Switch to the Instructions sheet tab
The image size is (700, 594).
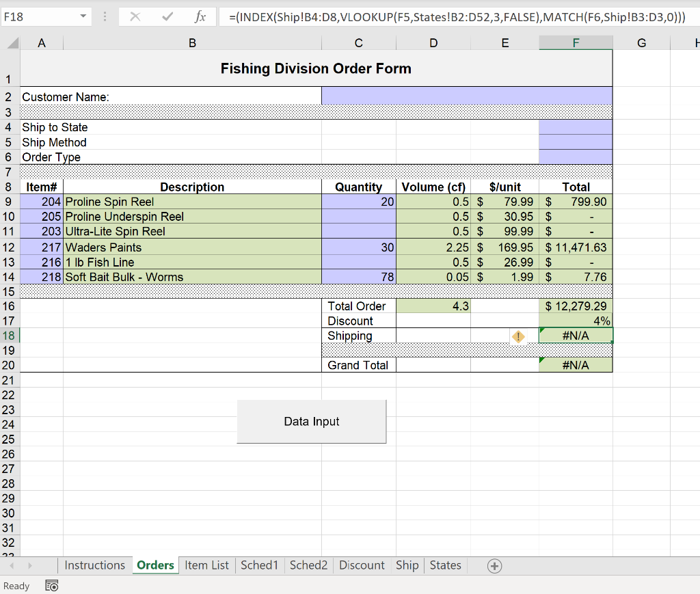pos(95,565)
